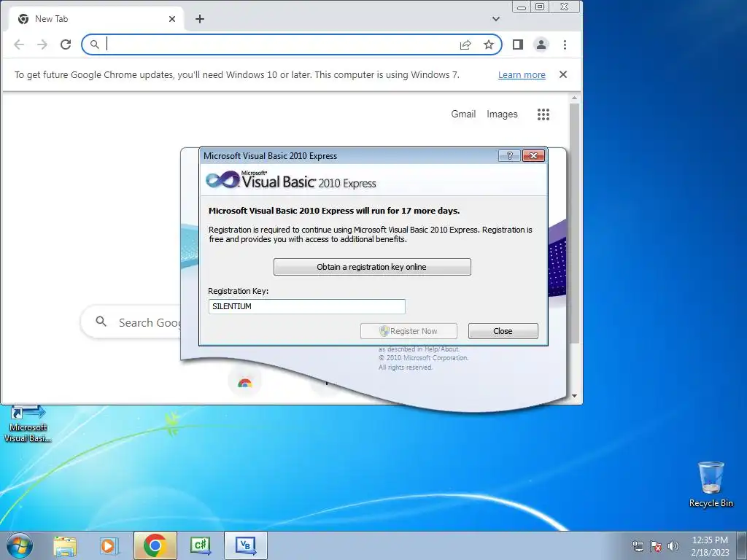Click the Chrome back arrow
The height and width of the screenshot is (560, 747).
(19, 44)
